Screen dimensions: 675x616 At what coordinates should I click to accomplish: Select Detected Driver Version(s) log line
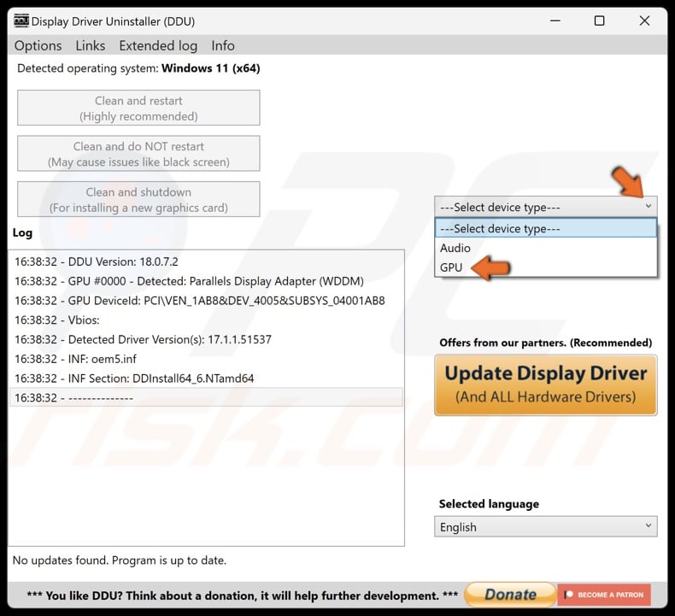pos(206,339)
